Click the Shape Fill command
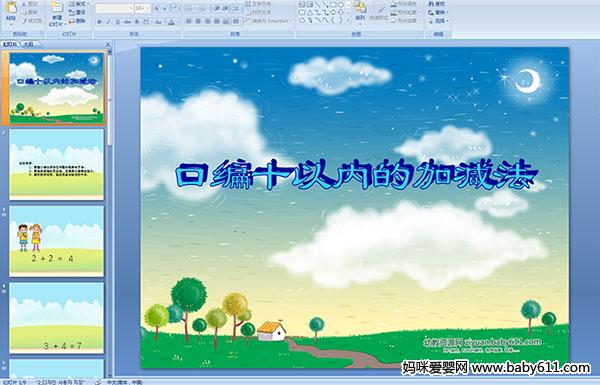This screenshot has width=600, height=385. [x=406, y=4]
